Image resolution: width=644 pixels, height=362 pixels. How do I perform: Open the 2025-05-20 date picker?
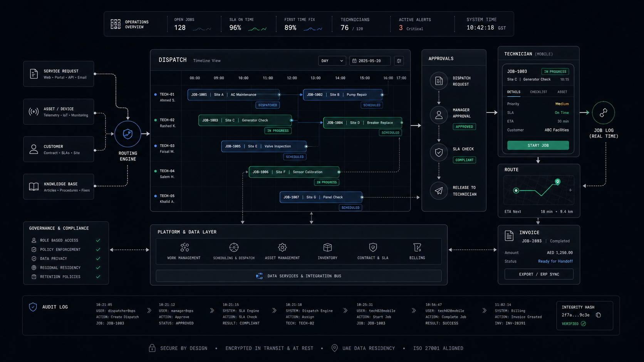[370, 61]
